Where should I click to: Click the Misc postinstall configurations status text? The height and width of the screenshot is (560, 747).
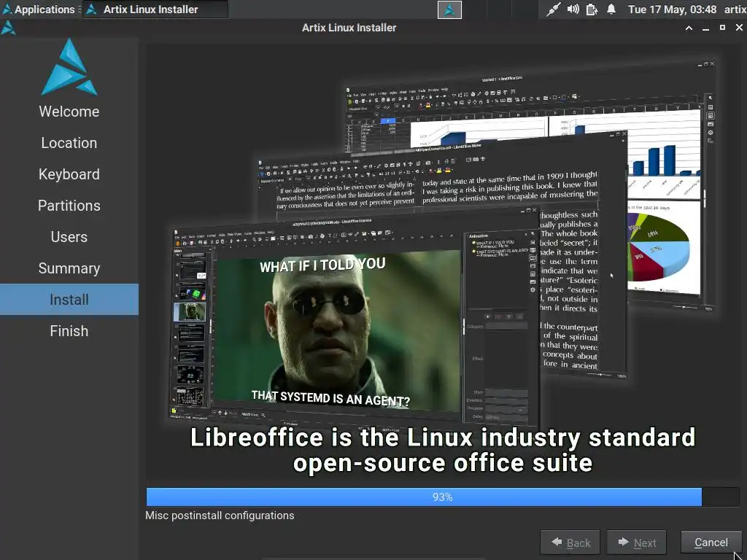pyautogui.click(x=220, y=516)
